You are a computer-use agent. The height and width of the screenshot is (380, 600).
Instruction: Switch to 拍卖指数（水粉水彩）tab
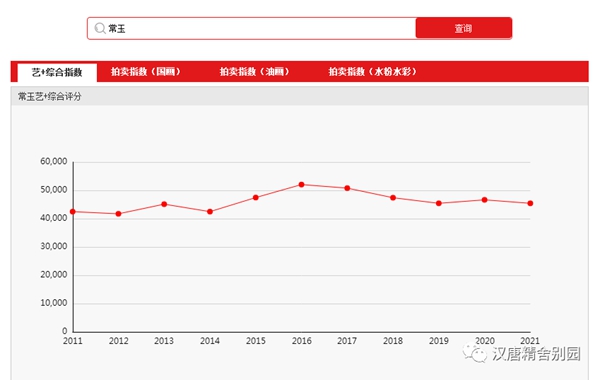(x=372, y=72)
